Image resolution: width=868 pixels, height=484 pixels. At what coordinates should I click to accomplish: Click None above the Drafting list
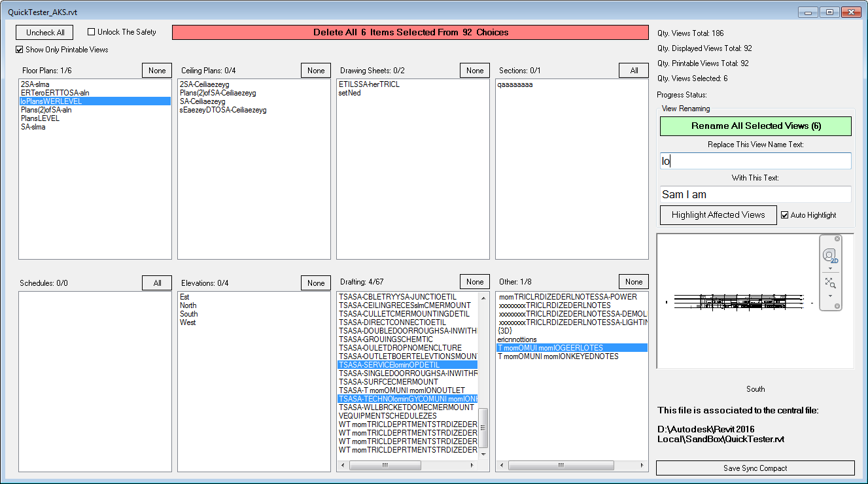coord(474,281)
